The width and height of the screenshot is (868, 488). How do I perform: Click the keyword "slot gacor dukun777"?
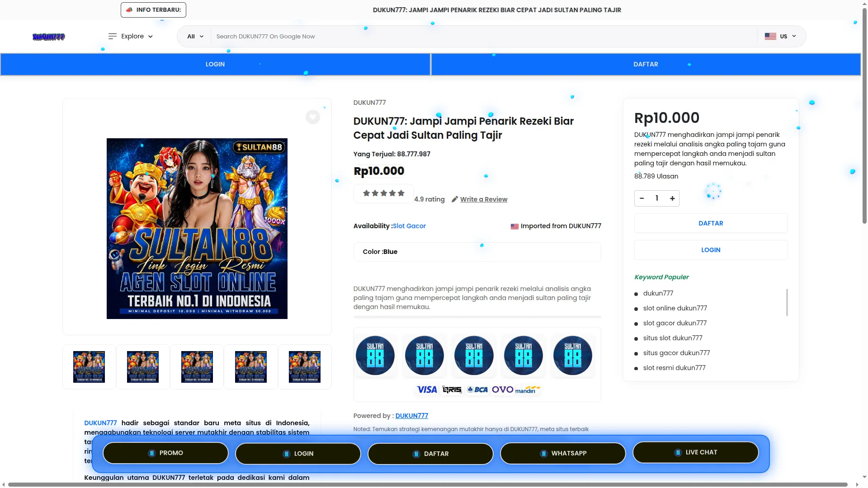(675, 323)
